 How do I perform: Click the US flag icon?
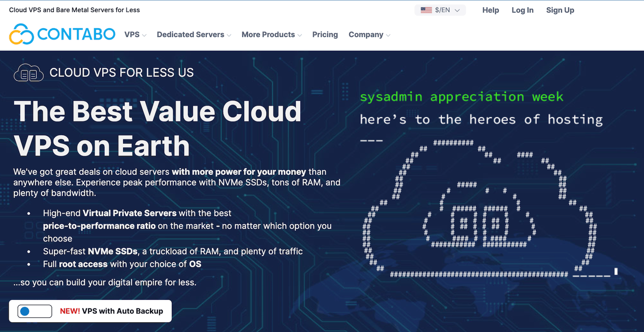click(426, 9)
